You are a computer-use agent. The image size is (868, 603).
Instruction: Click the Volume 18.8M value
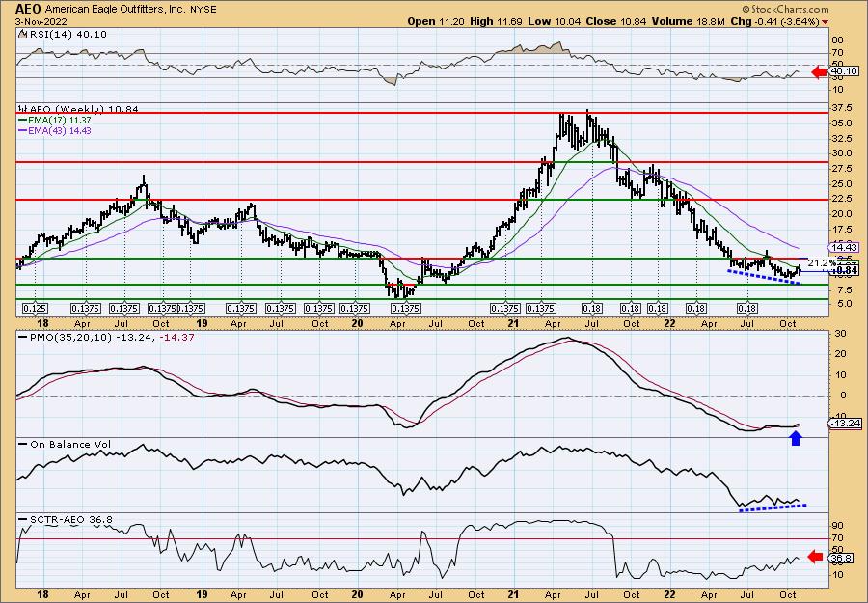click(688, 21)
